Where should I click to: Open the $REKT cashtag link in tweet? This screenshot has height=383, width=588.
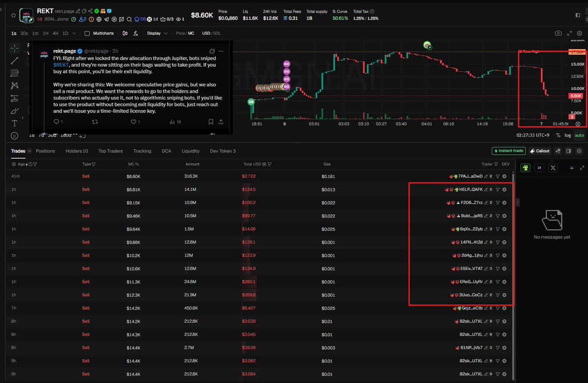[61, 65]
